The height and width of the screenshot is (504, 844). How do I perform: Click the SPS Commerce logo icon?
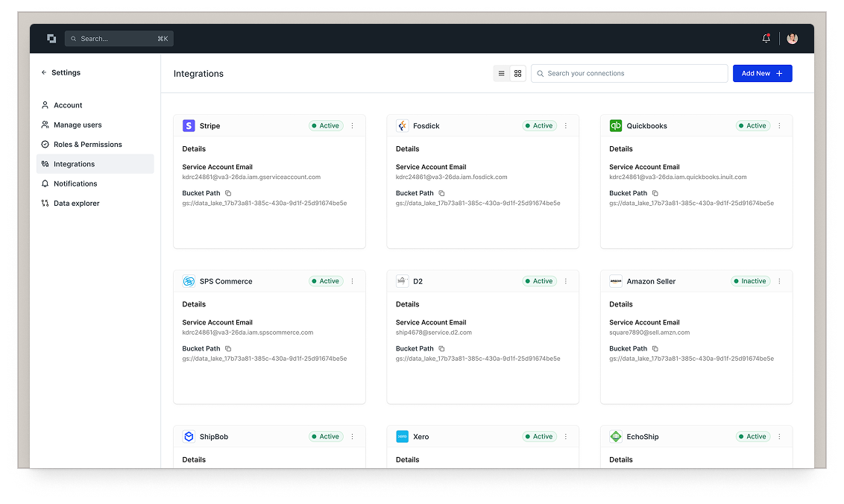pyautogui.click(x=189, y=281)
